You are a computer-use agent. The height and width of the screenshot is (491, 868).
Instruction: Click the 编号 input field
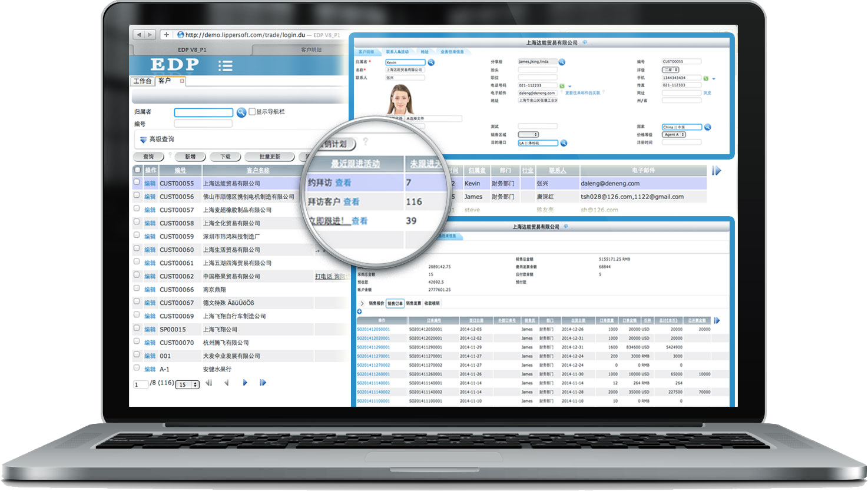pos(203,124)
